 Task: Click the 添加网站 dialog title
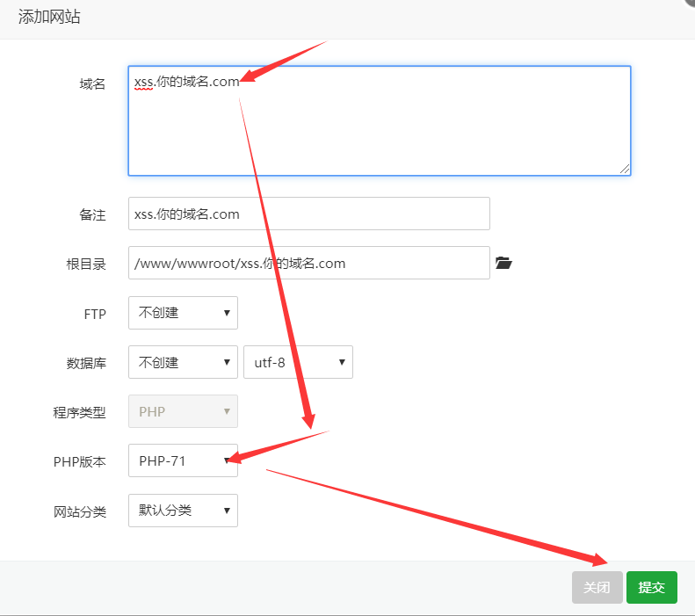click(49, 17)
